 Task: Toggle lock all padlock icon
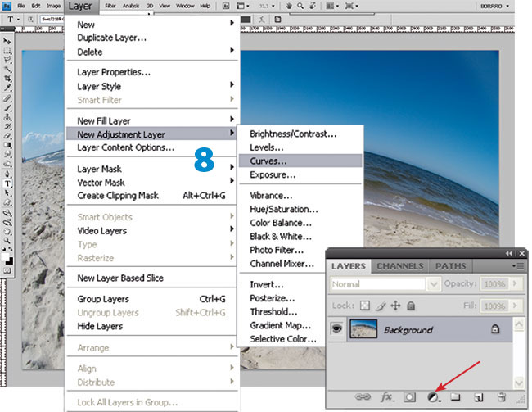pos(411,306)
